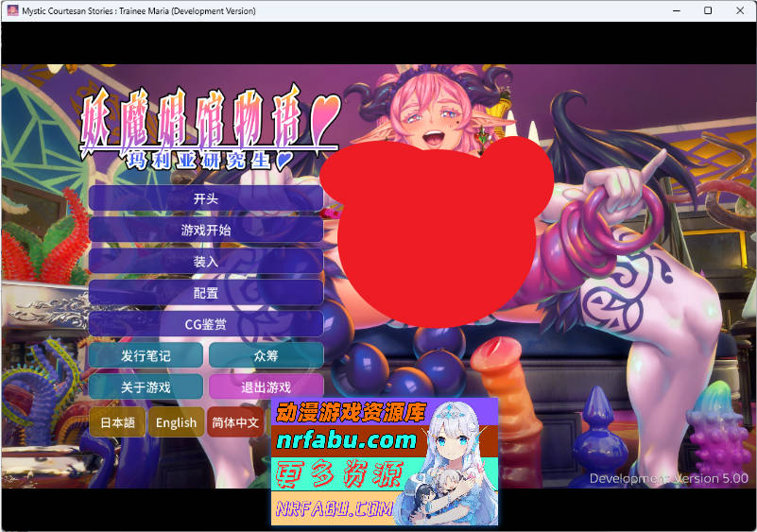The width and height of the screenshot is (757, 532).
Task: View the 发行笔记 release notes
Action: (146, 355)
